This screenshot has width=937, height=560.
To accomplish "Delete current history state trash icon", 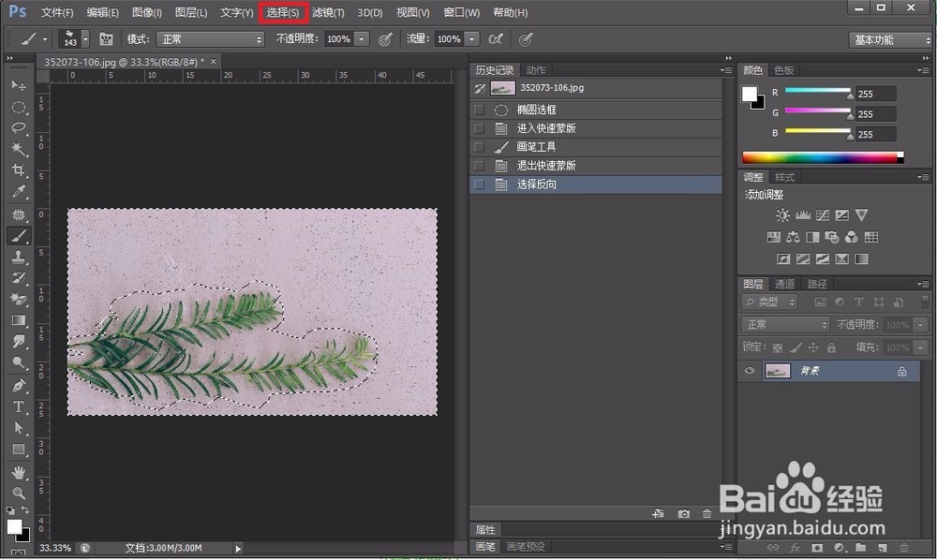I will coord(706,513).
